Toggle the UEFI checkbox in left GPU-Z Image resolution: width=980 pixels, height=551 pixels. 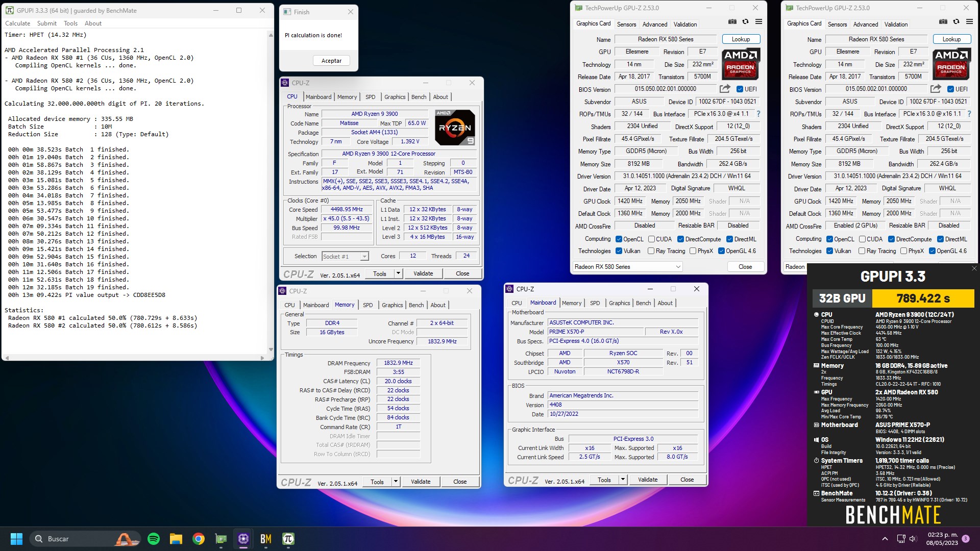(x=740, y=89)
